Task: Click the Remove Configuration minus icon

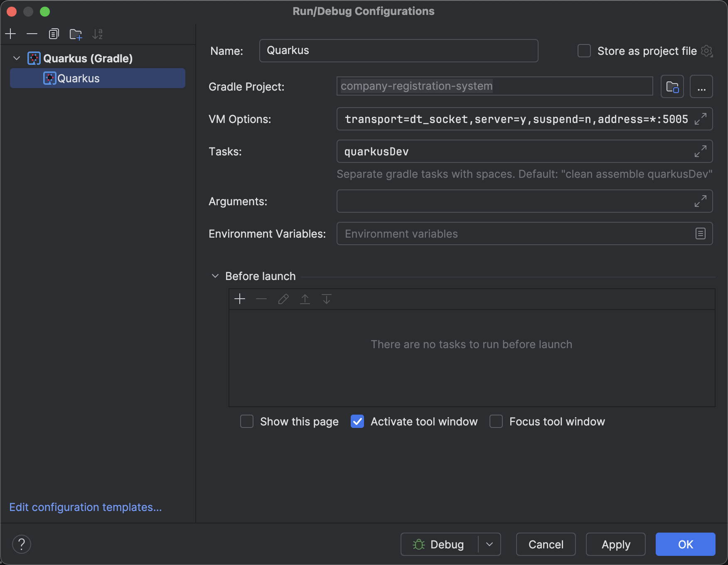Action: 32,34
